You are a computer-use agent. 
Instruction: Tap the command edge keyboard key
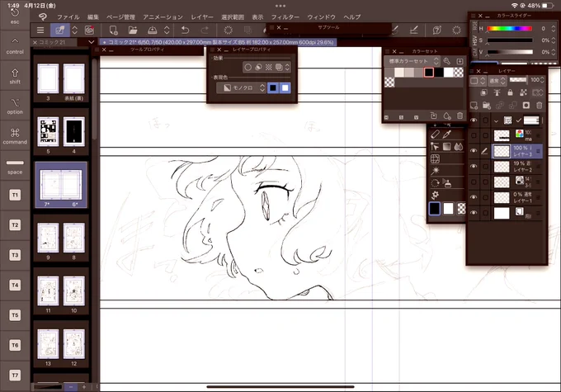15,136
